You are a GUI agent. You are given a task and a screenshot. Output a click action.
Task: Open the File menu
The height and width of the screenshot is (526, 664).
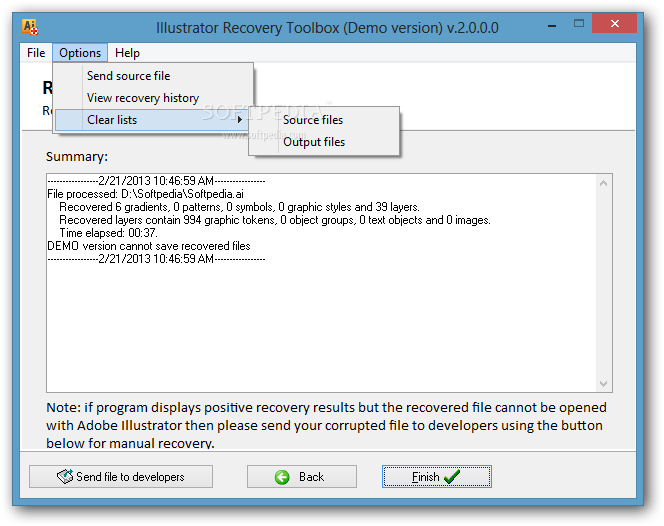(x=36, y=53)
